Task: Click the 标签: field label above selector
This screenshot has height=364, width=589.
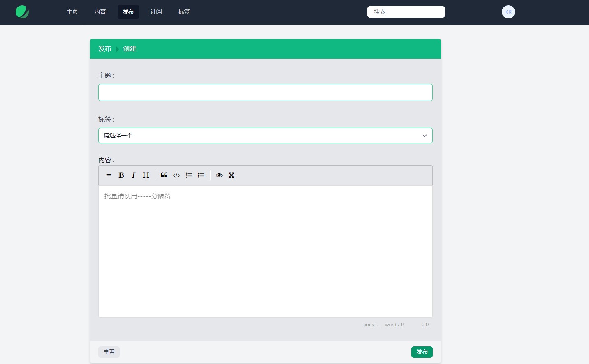Action: click(106, 120)
